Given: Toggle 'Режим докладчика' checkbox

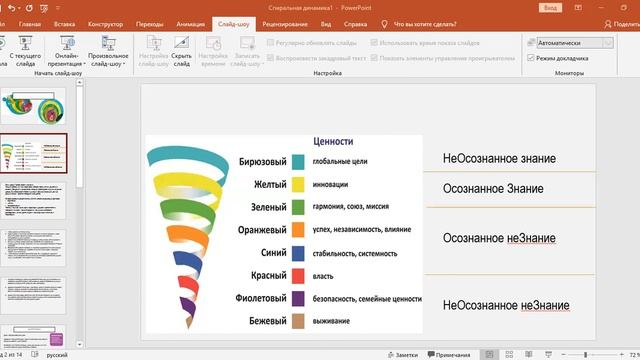Looking at the screenshot, I should 531,58.
